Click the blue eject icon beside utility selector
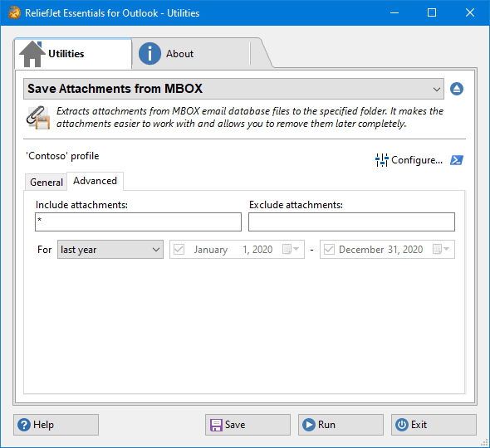This screenshot has width=490, height=448. tap(457, 89)
